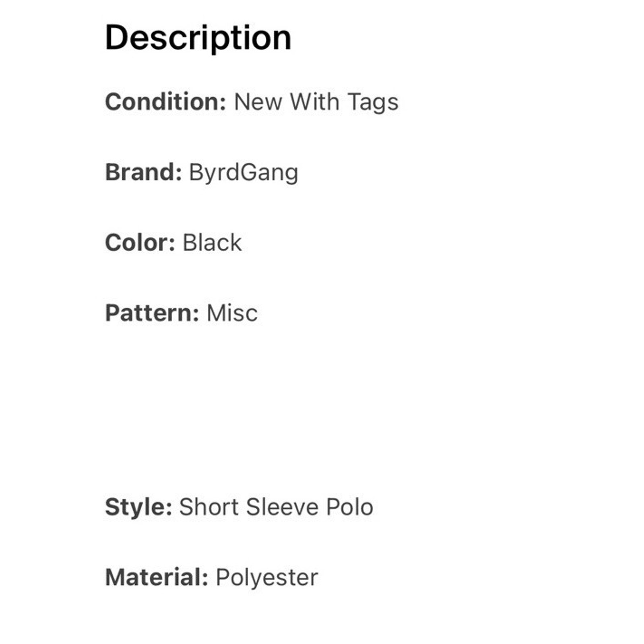Select the bold Pattern label
644x644 pixels.
(152, 313)
